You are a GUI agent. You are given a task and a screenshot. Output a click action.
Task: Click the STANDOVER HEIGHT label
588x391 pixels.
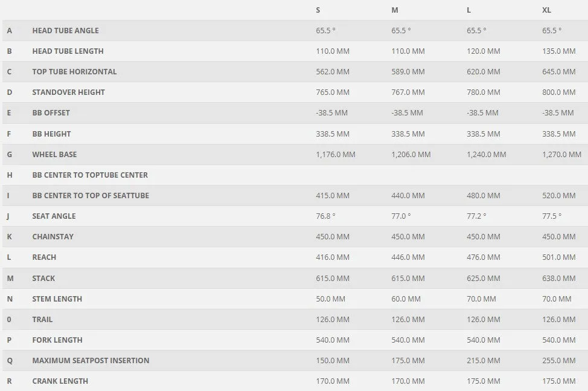68,92
